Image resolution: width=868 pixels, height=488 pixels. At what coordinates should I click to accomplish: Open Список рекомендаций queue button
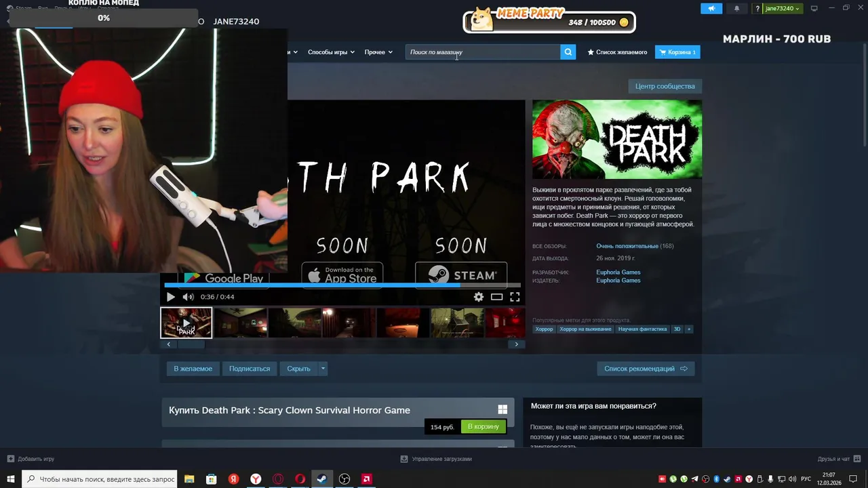tap(646, 369)
